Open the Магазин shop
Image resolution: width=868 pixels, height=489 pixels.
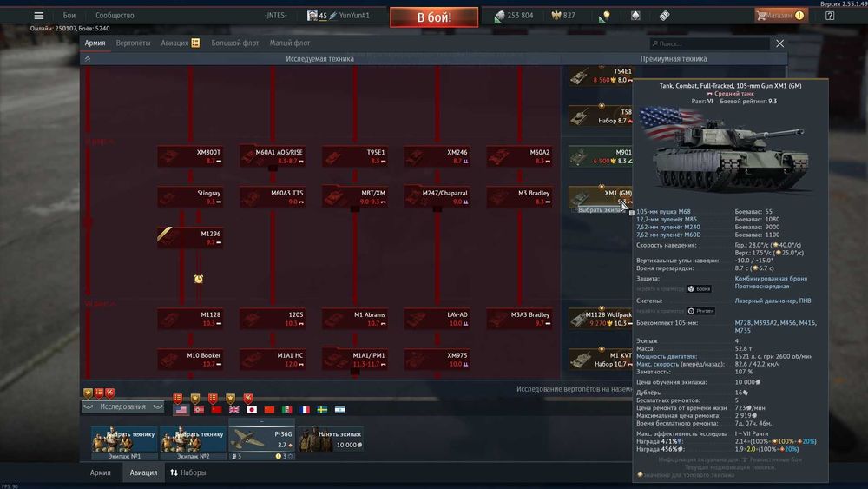(x=780, y=16)
